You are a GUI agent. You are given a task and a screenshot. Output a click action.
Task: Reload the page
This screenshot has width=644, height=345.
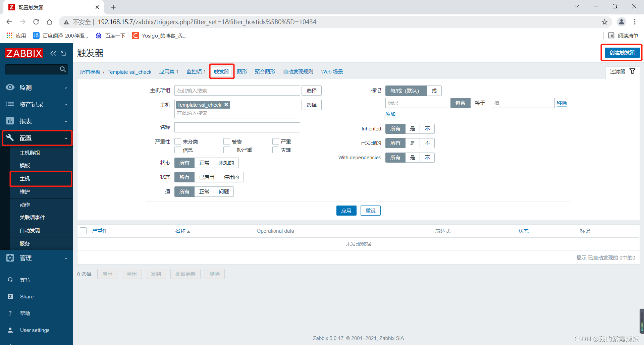click(x=36, y=22)
